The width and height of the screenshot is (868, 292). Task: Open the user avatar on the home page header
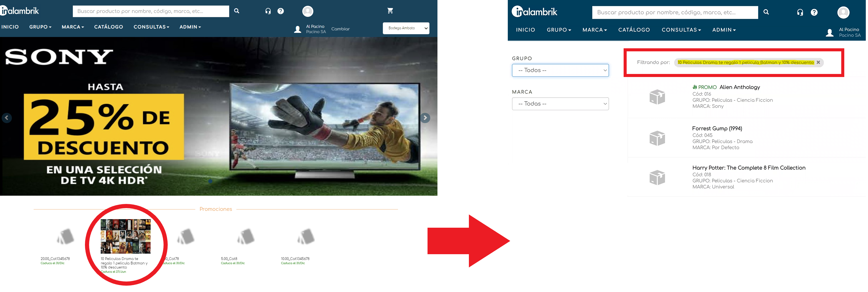[308, 11]
